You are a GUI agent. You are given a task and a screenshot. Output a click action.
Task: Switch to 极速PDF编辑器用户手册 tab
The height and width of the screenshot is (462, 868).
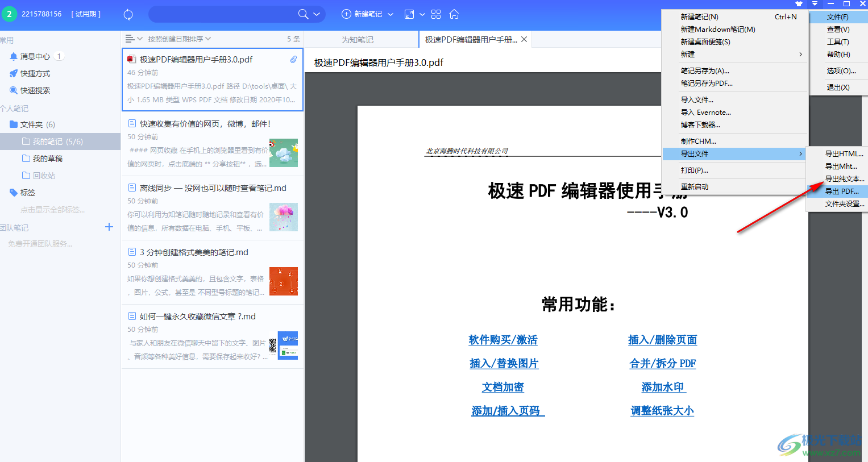(x=471, y=40)
